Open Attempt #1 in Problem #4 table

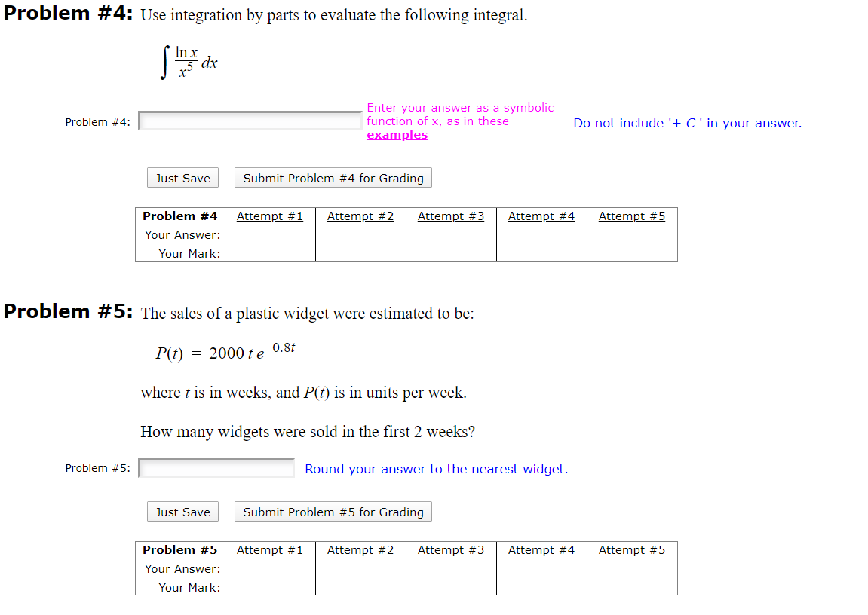coord(270,216)
